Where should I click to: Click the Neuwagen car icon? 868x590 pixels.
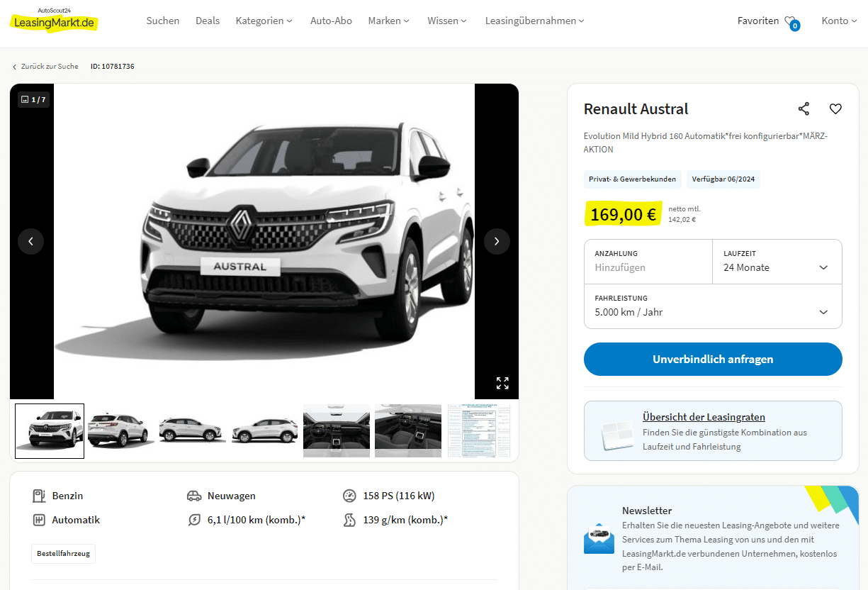click(194, 496)
